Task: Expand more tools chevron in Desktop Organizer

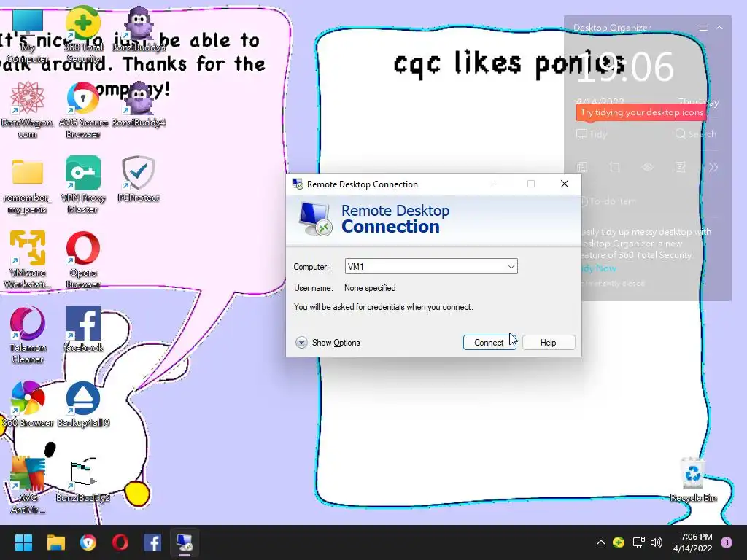Action: [x=713, y=167]
